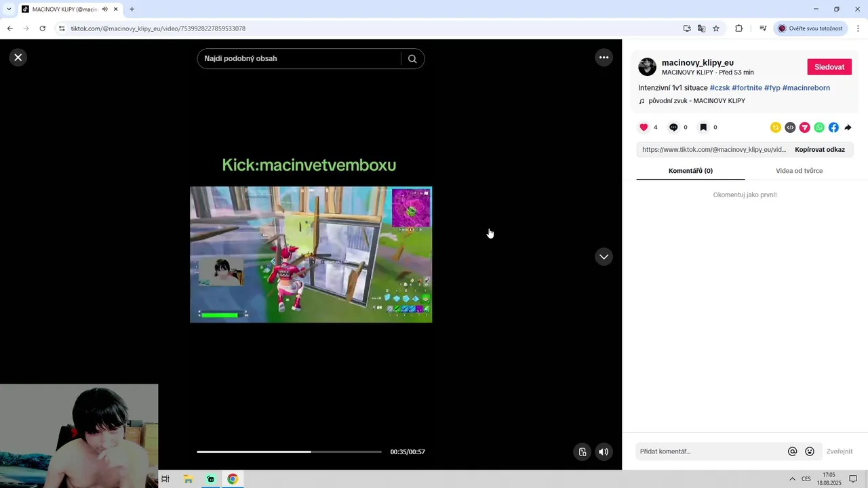Click the video frame to pause playback

tap(311, 254)
